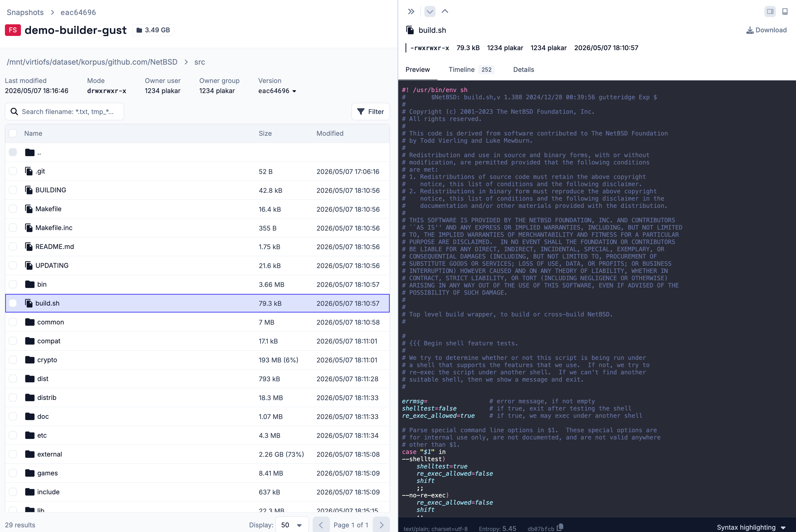Viewport: 796px width, 532px height.
Task: Open the eac64696 breadcrumb link
Action: pyautogui.click(x=78, y=13)
